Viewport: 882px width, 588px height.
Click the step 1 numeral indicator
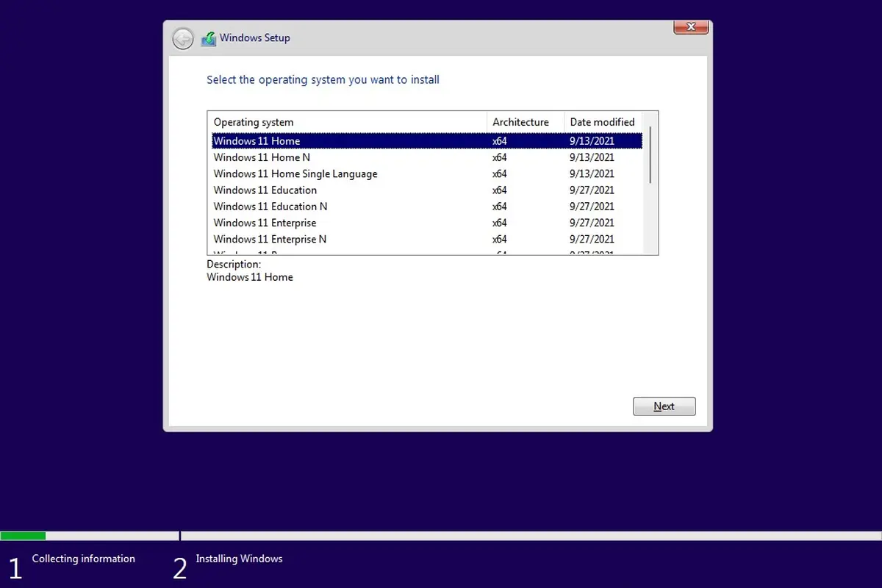[x=15, y=566]
